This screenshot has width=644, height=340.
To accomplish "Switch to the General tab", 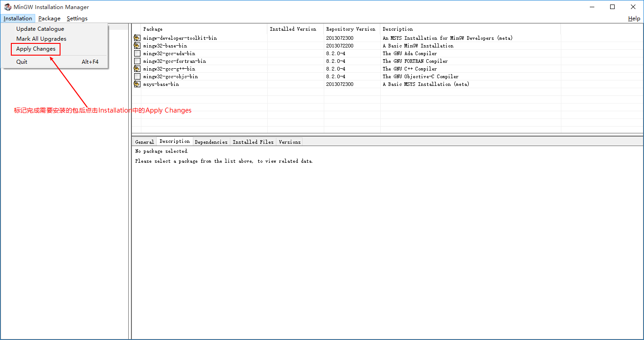I will 145,142.
